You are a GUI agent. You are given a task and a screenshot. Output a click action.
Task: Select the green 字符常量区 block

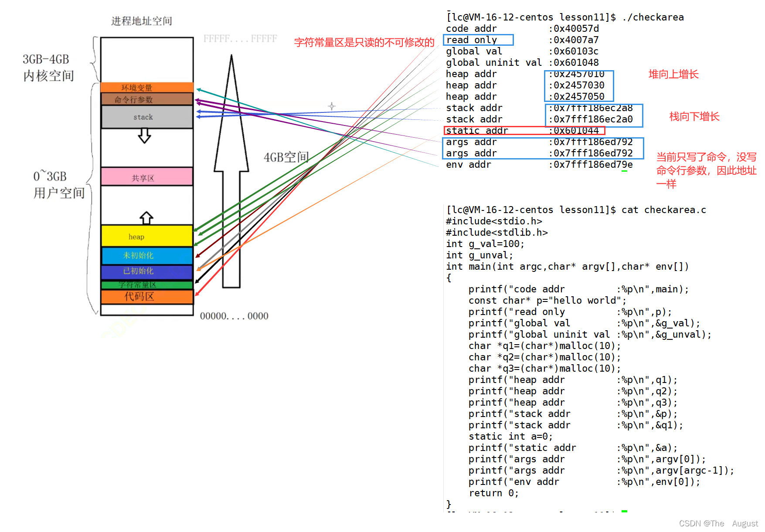(147, 285)
